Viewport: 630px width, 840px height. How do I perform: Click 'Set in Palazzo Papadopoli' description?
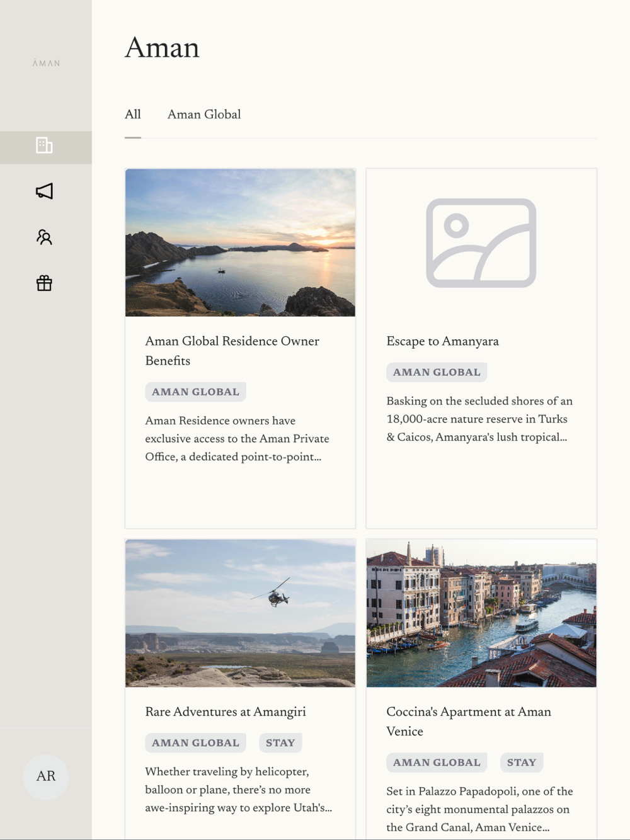coord(479,809)
